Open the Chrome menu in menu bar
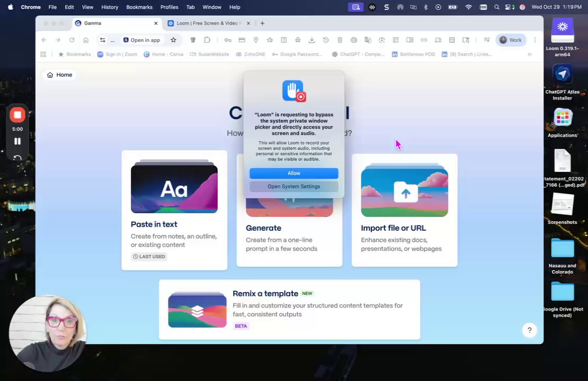 coord(31,7)
